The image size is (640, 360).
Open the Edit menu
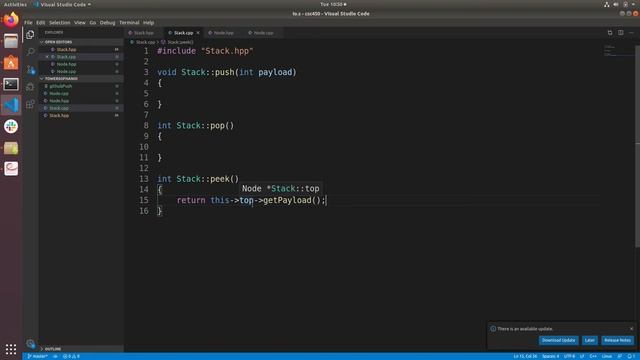pyautogui.click(x=40, y=23)
